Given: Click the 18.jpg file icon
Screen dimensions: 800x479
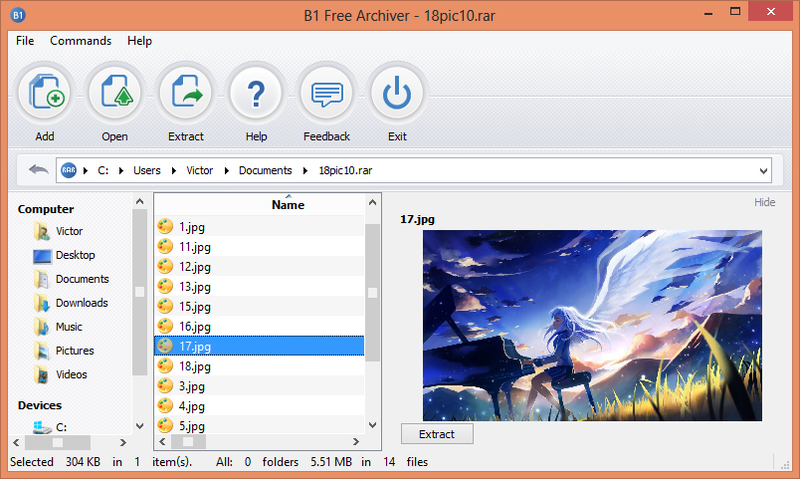Looking at the screenshot, I should click(x=165, y=366).
